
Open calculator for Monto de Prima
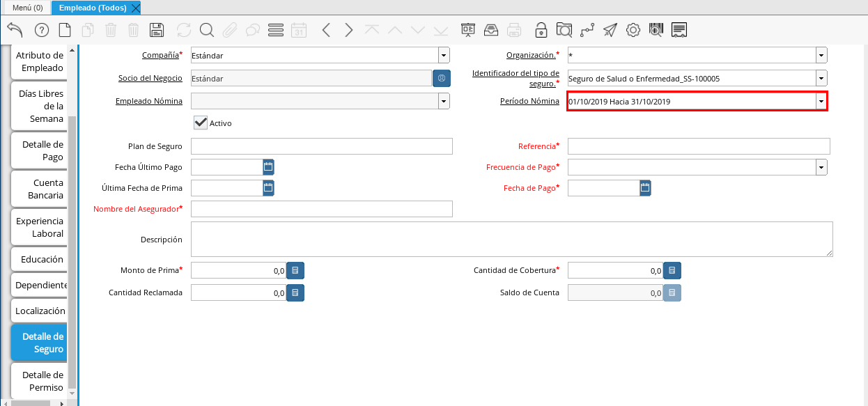click(x=295, y=270)
